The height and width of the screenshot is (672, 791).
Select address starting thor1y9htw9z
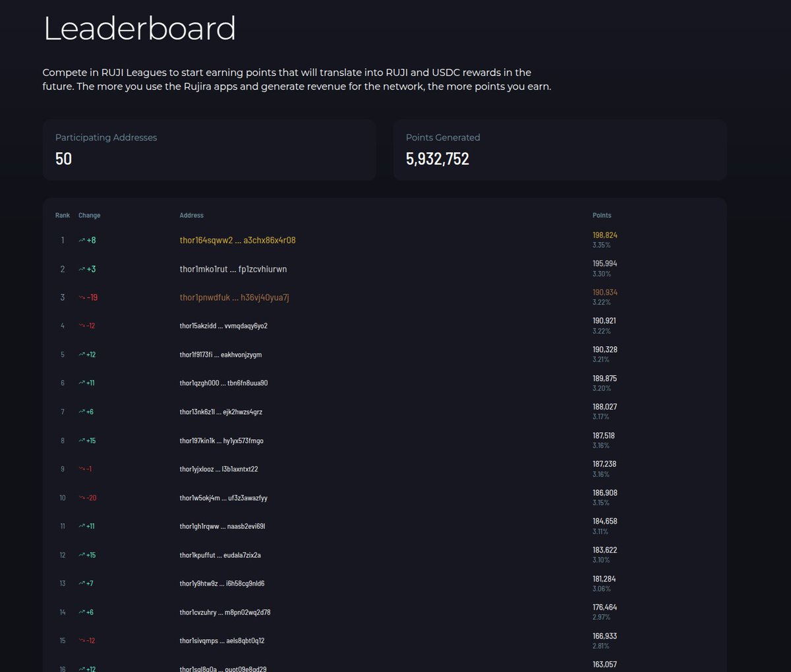click(x=222, y=584)
